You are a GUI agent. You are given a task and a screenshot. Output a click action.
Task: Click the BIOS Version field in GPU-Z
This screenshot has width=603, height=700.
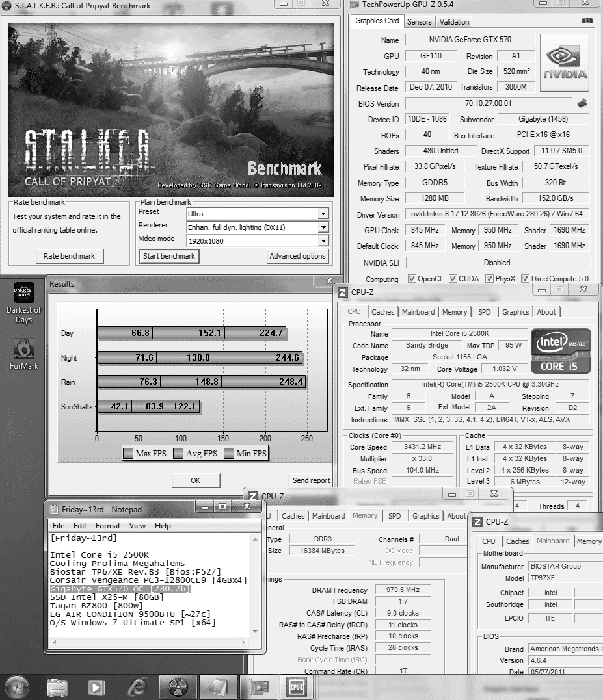coord(489,103)
